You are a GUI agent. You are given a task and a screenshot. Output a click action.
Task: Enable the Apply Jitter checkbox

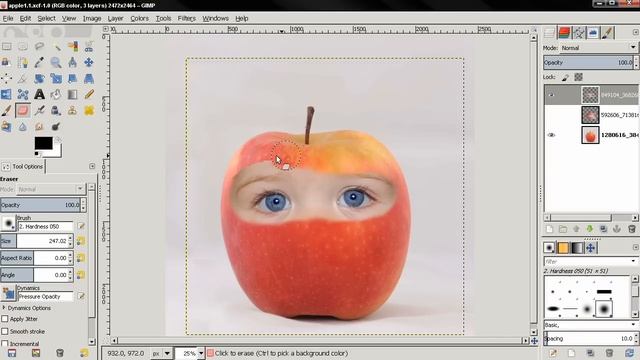(x=5, y=319)
